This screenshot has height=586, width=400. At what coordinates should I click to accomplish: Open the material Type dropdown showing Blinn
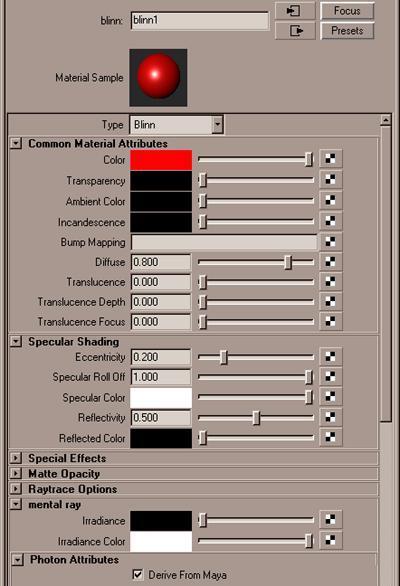tap(176, 125)
